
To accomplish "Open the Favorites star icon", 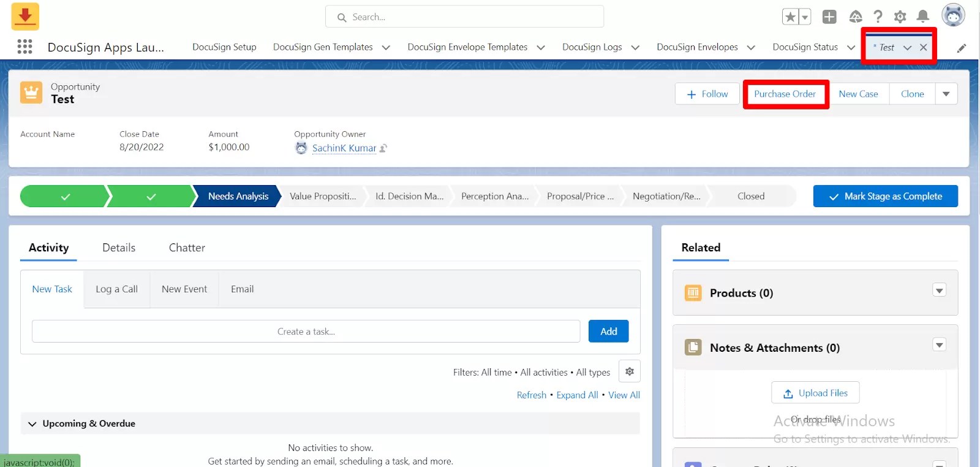I will pyautogui.click(x=790, y=17).
